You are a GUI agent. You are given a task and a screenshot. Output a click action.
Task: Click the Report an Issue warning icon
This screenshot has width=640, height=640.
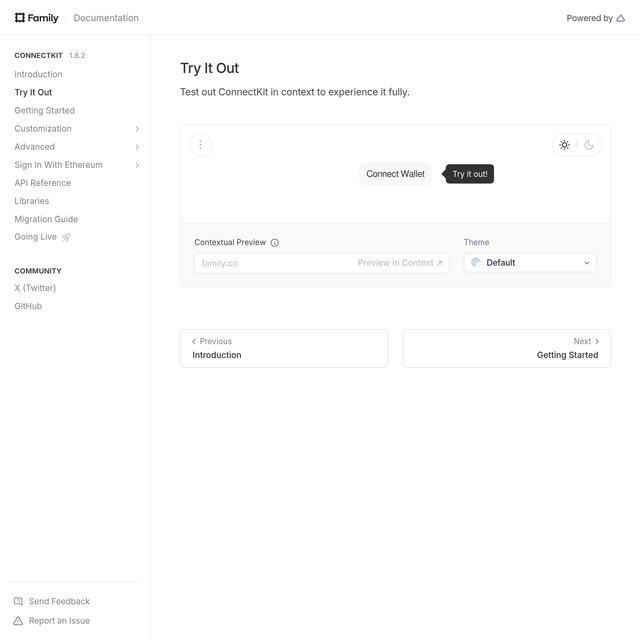click(x=18, y=621)
